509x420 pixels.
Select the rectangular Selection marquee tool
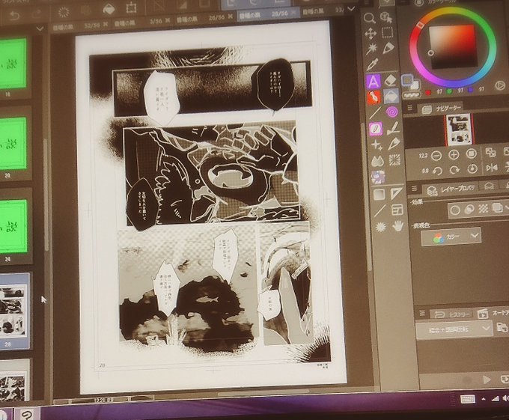click(387, 33)
